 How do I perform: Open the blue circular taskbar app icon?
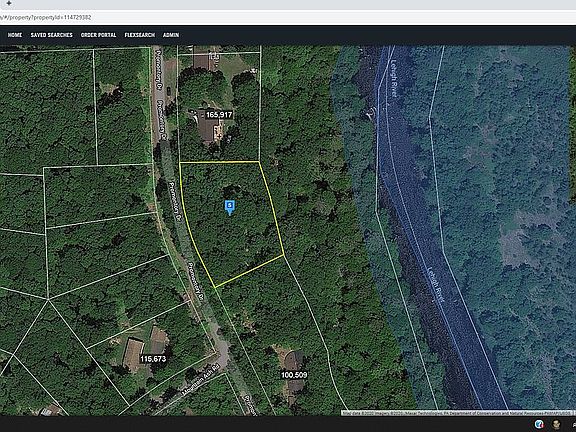pyautogui.click(x=539, y=424)
